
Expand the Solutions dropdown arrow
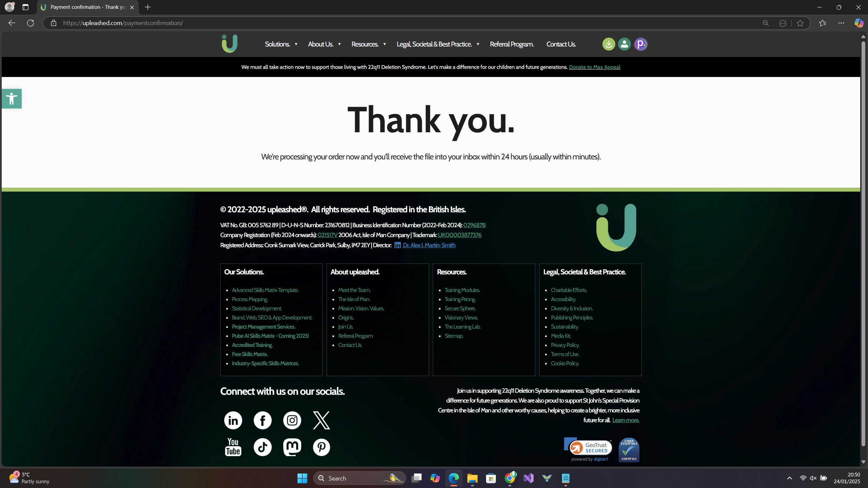296,44
